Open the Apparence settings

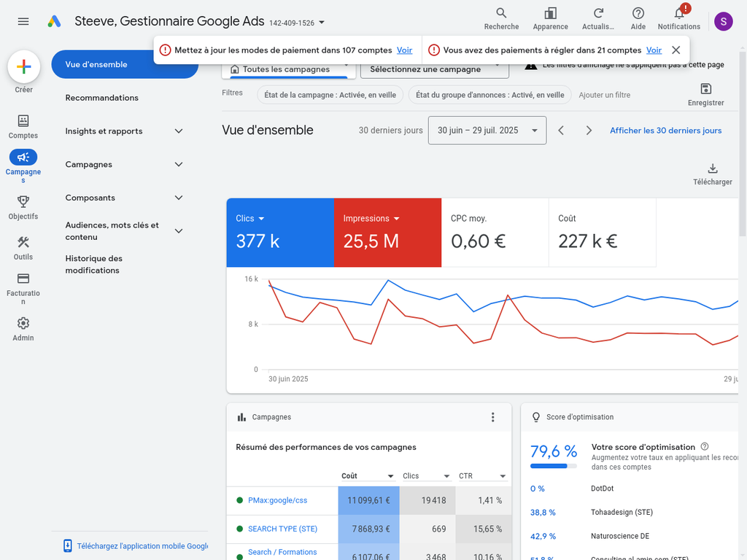pyautogui.click(x=550, y=19)
